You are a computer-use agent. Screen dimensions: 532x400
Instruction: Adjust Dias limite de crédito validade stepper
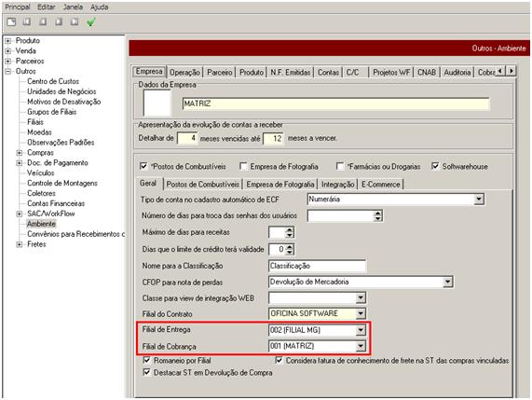[x=289, y=249]
